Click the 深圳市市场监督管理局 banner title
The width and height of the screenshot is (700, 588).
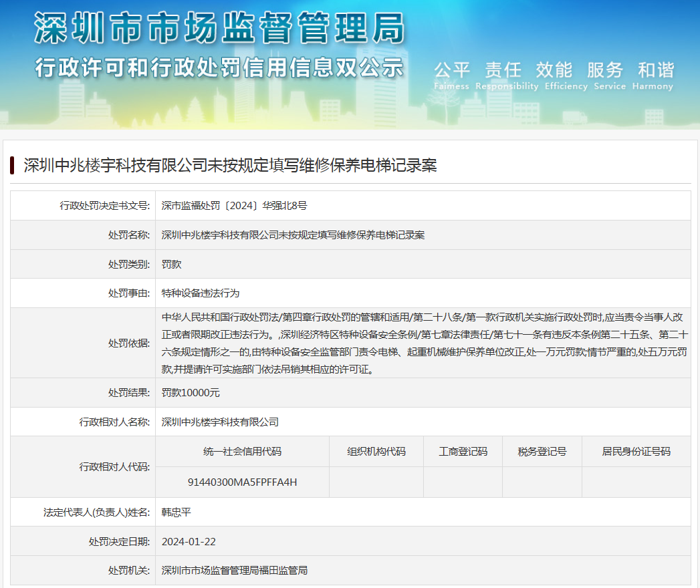click(x=219, y=27)
